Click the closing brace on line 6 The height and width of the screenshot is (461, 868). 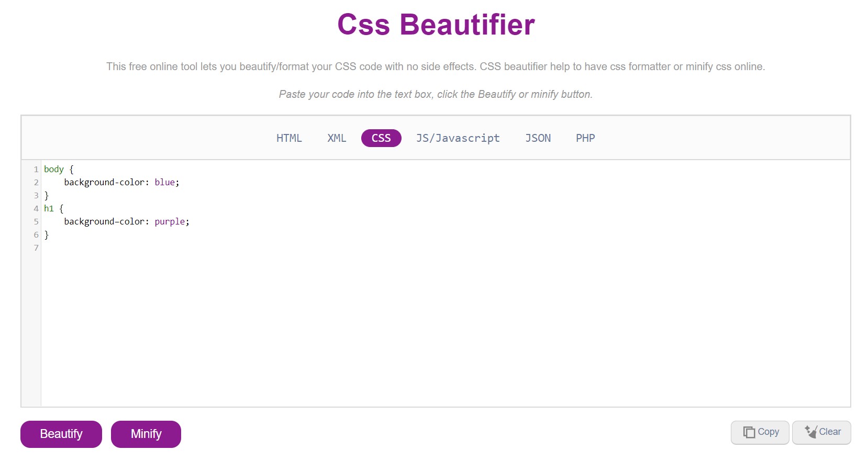47,235
